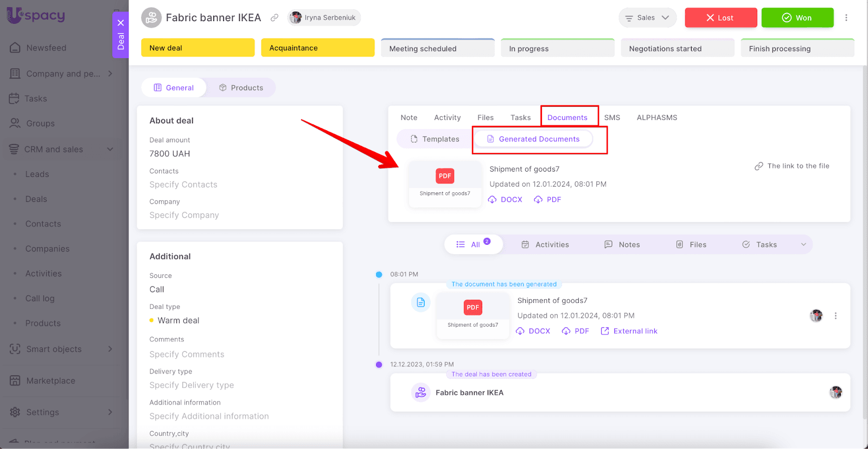Switch to the Templates sub-tab
The height and width of the screenshot is (449, 868).
click(x=435, y=140)
